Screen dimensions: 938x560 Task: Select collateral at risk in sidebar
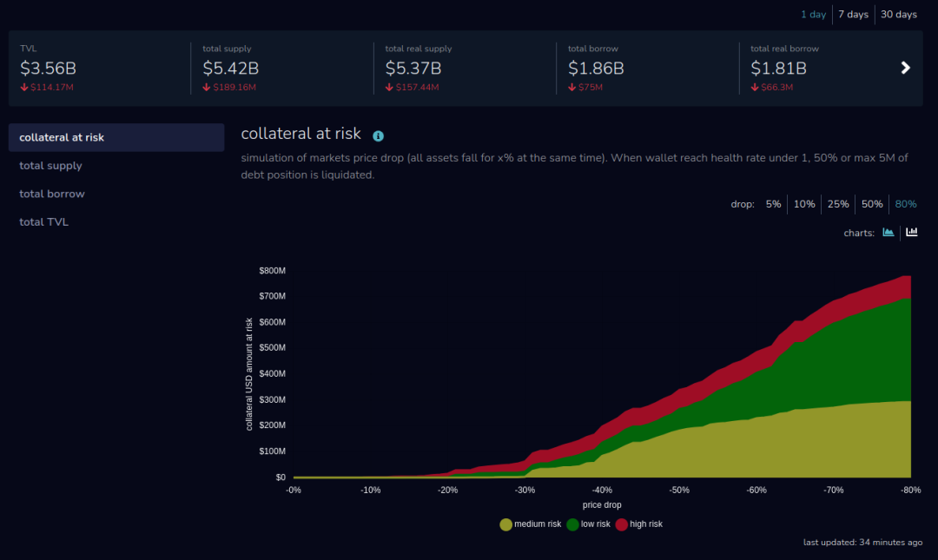click(62, 137)
